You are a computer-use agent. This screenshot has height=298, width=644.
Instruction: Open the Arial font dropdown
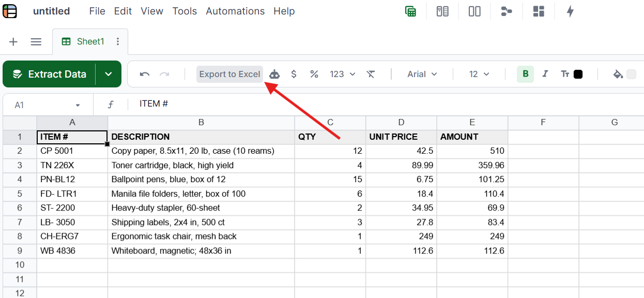coord(422,74)
